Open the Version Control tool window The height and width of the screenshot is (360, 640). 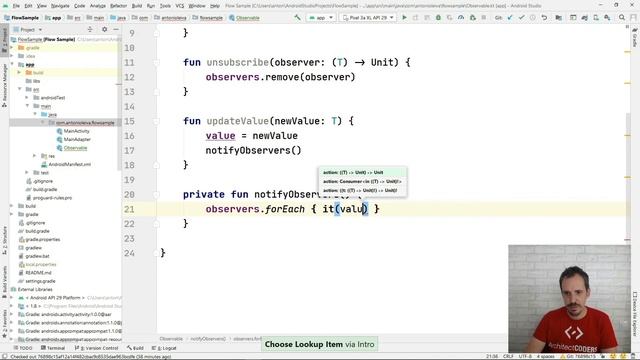(96, 348)
